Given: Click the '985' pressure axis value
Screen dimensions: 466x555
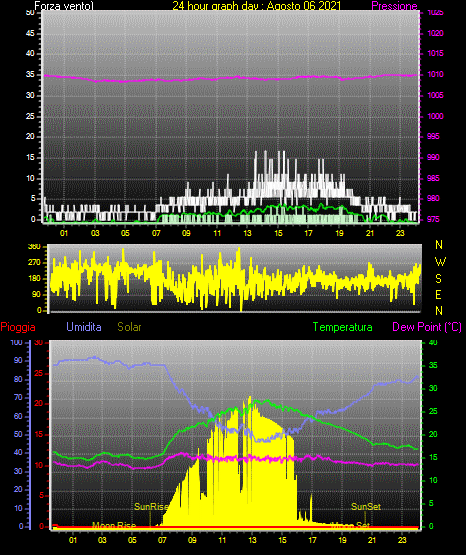Looking at the screenshot, I should (x=433, y=178).
